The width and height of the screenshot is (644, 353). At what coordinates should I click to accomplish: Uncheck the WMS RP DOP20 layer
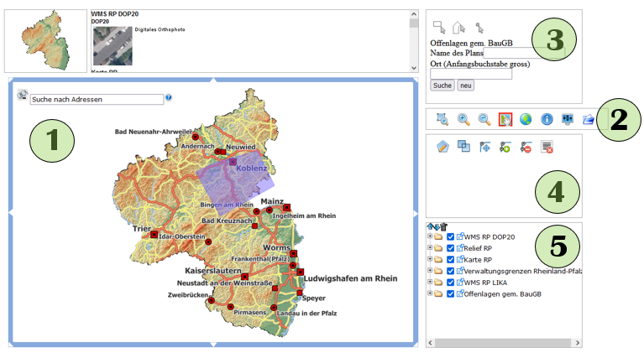(451, 237)
